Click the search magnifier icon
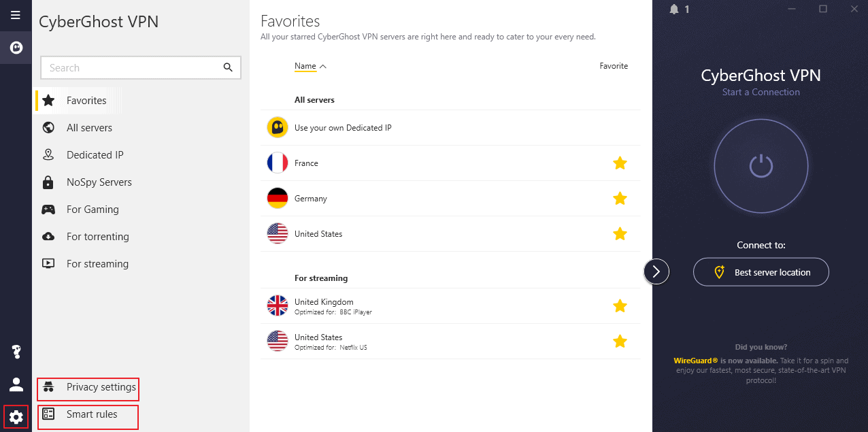The width and height of the screenshot is (868, 432). click(x=227, y=67)
